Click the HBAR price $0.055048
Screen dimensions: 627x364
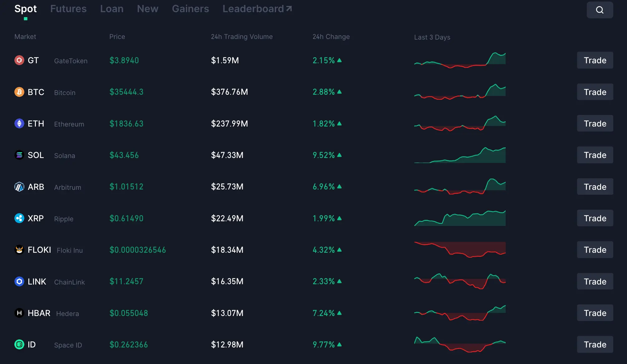pos(129,313)
